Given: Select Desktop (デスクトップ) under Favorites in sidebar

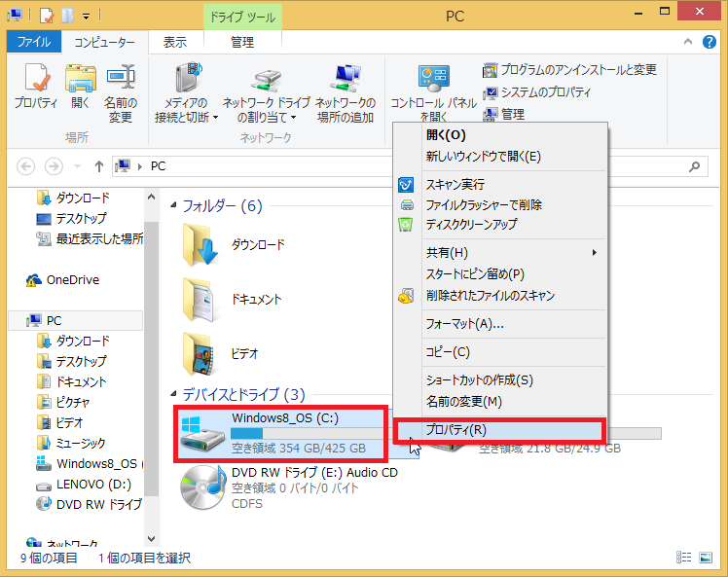Looking at the screenshot, I should (x=71, y=218).
